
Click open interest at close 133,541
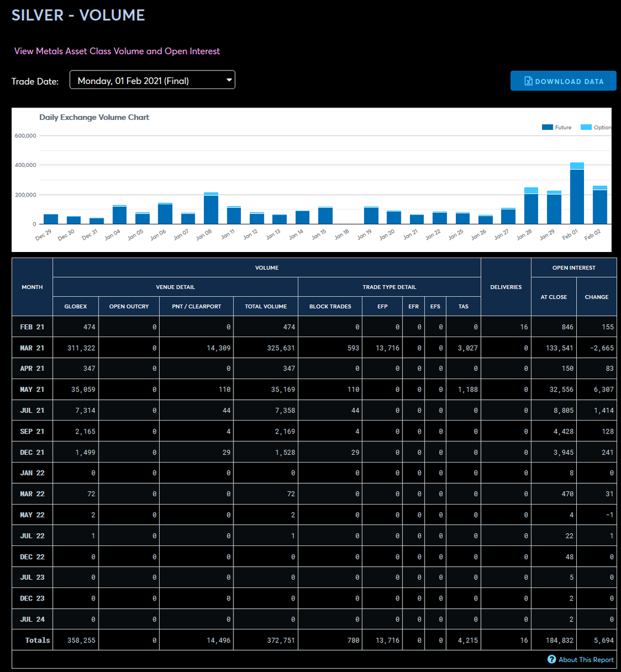558,348
